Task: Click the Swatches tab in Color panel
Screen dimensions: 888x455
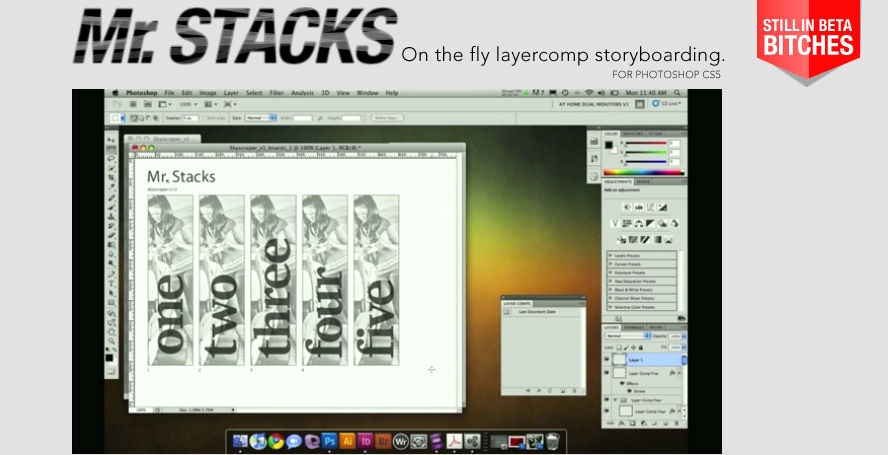Action: coord(633,134)
